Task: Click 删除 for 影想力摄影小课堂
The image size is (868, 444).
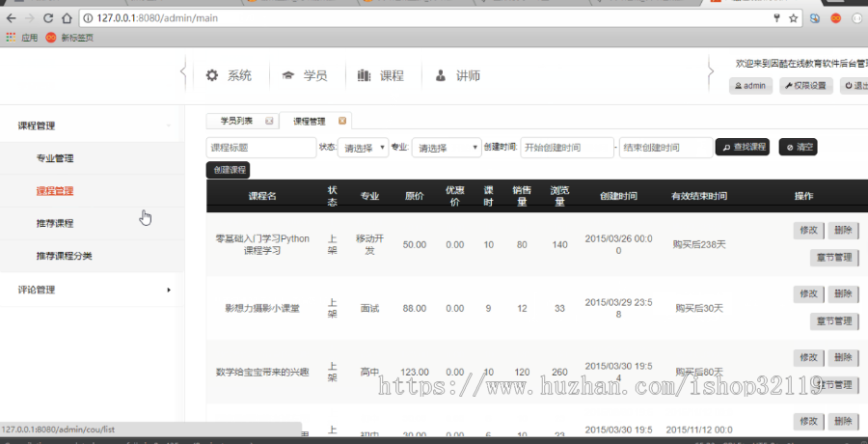Action: click(x=843, y=293)
